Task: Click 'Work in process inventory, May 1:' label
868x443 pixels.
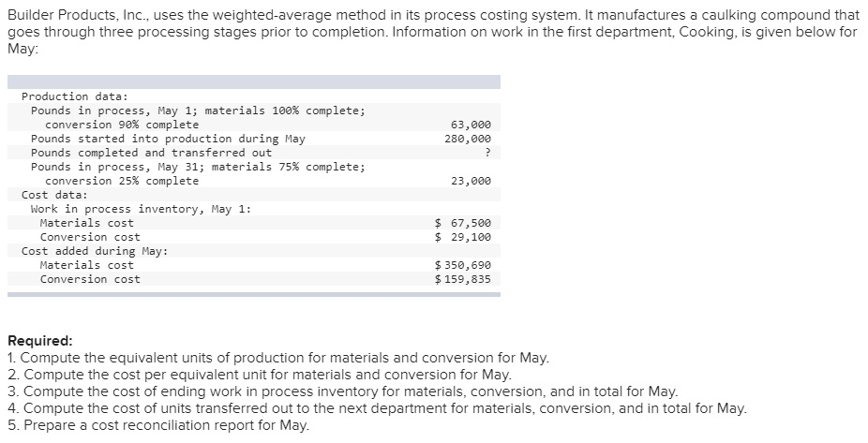Action: 142,209
